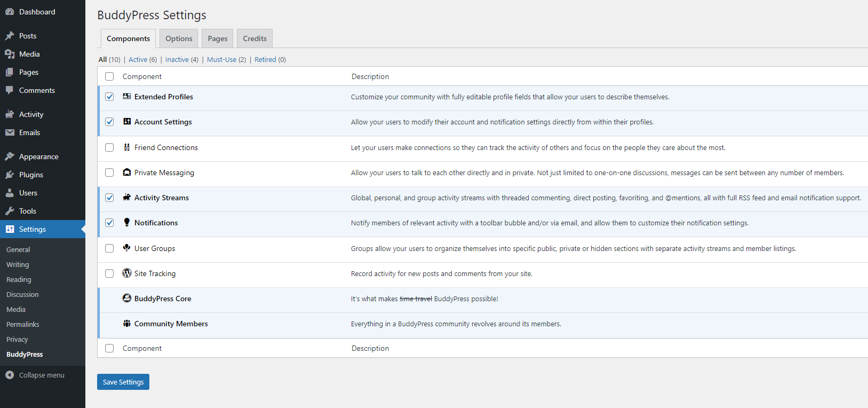Click the Comments bubble icon
Screen dimensions: 868x408
[x=10, y=90]
